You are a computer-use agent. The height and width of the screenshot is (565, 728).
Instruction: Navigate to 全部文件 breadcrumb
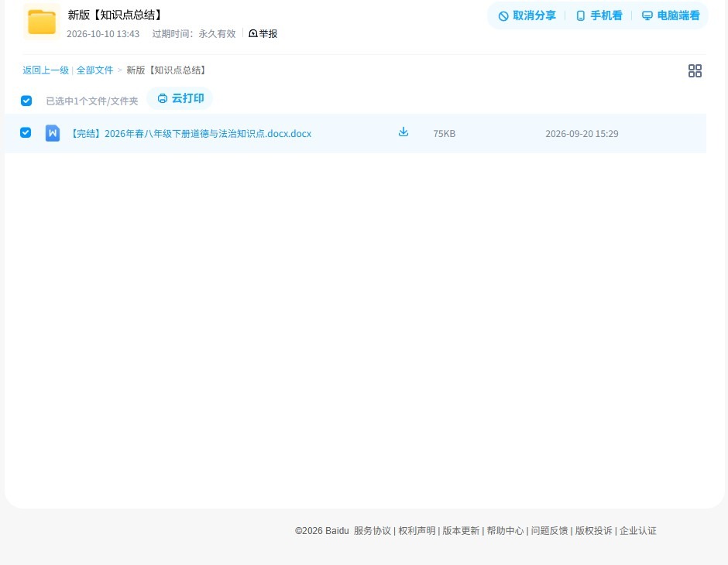coord(94,70)
